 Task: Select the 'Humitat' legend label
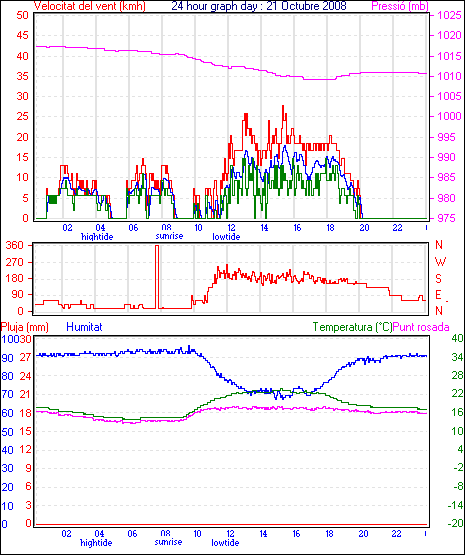[x=84, y=327]
